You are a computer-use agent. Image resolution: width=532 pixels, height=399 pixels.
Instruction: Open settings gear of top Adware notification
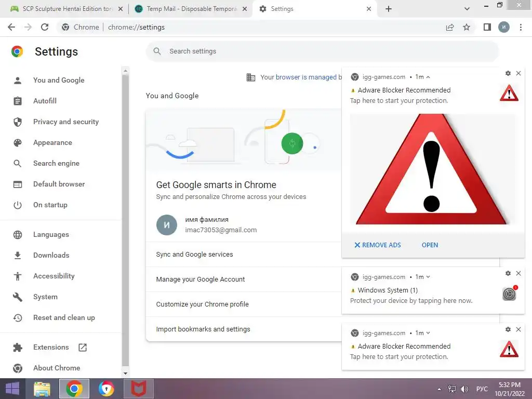click(x=508, y=73)
